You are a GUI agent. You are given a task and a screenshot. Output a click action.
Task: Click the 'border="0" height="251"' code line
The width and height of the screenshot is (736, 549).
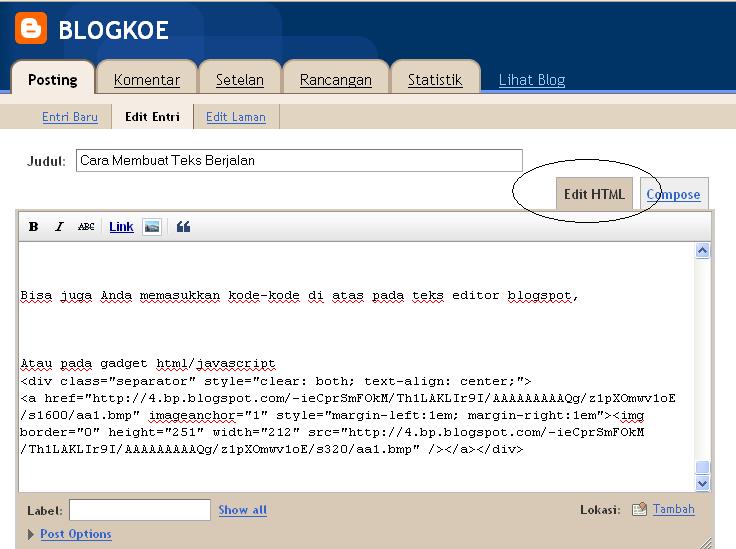[332, 432]
